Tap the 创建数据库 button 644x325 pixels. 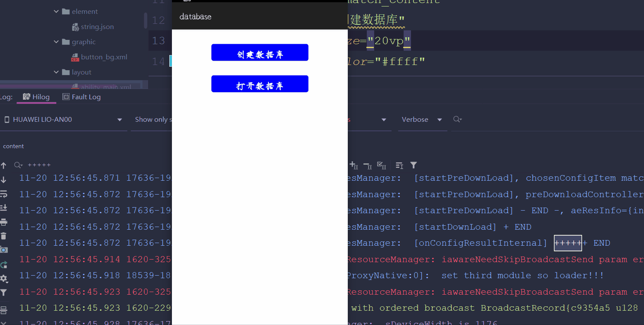260,52
